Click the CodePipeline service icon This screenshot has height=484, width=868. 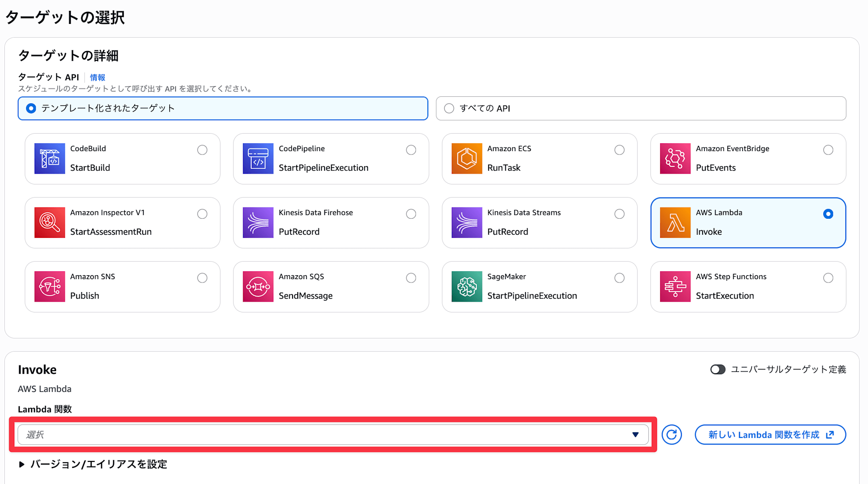click(258, 158)
